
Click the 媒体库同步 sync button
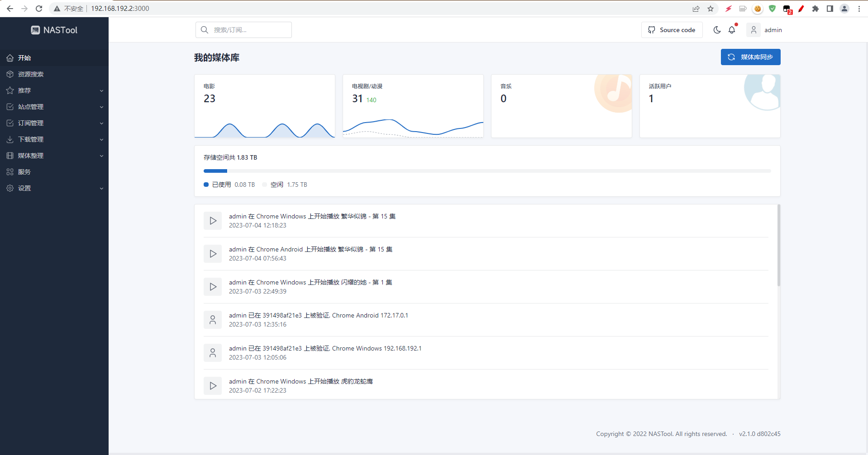[x=750, y=57]
